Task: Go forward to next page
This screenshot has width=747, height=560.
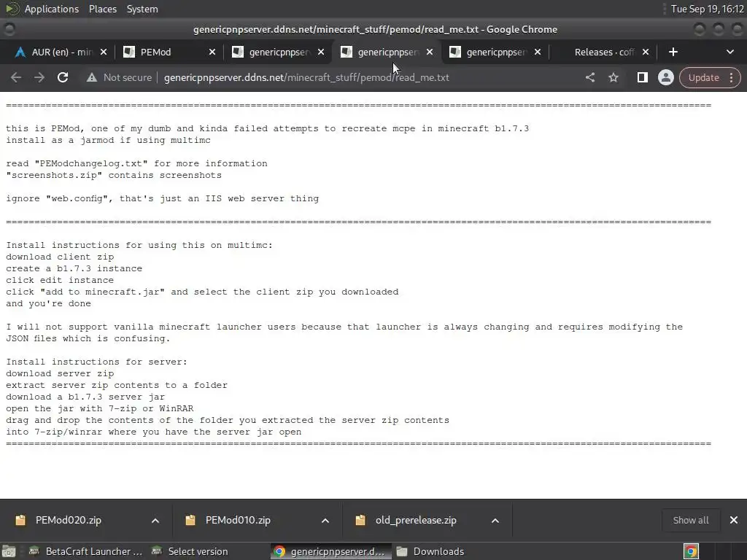Action: point(39,77)
